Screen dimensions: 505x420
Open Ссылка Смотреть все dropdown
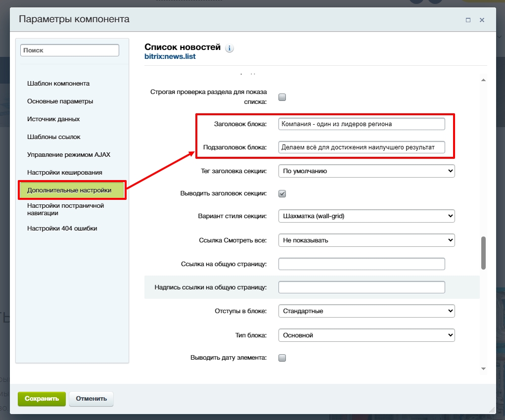click(x=366, y=240)
